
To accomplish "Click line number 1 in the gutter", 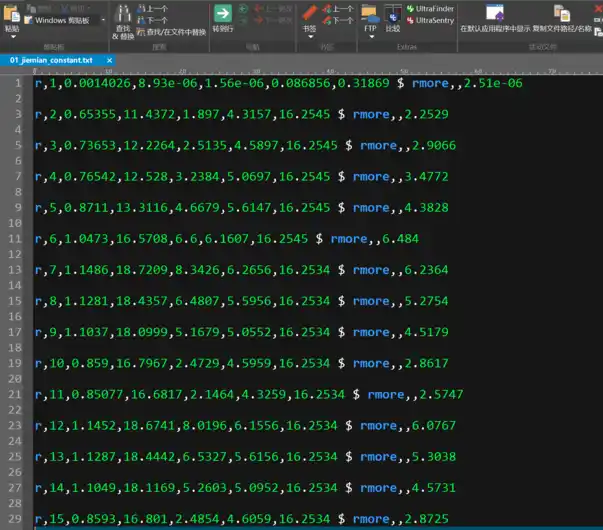I will [x=18, y=83].
